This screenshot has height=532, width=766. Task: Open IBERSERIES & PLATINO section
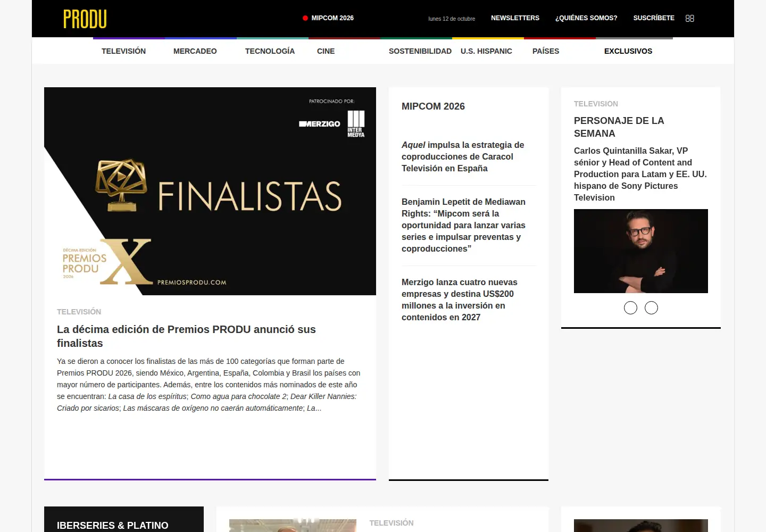[113, 526]
